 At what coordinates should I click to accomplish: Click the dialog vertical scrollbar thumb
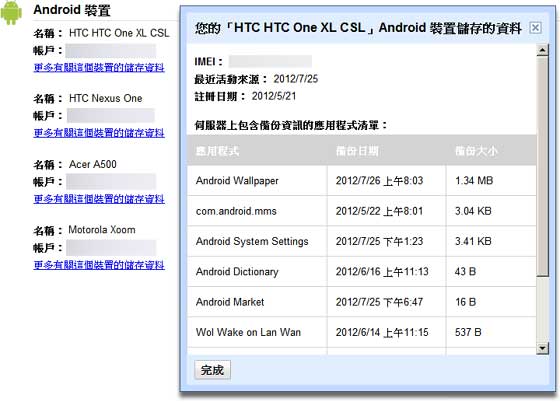click(x=542, y=166)
